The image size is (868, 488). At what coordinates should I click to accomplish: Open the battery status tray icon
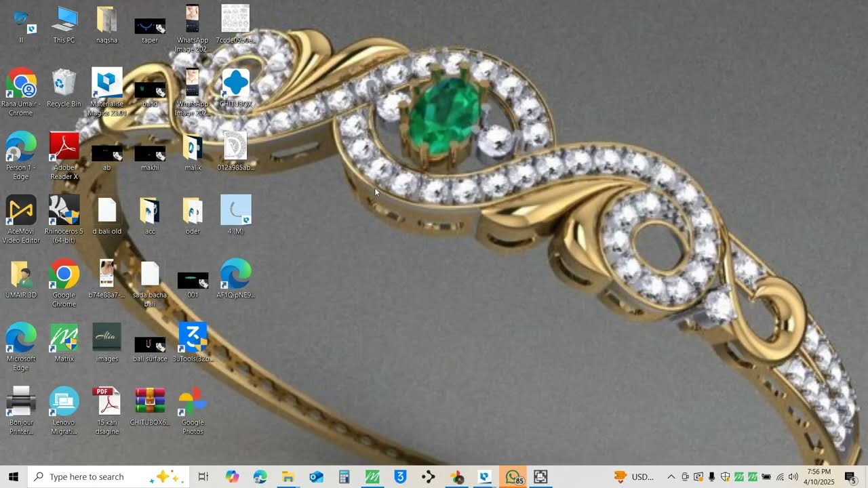[766, 476]
